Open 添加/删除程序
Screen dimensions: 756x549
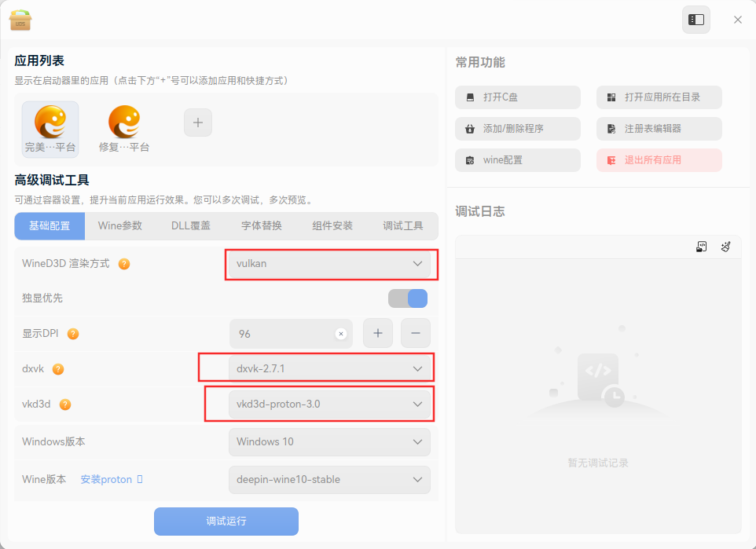pyautogui.click(x=518, y=129)
